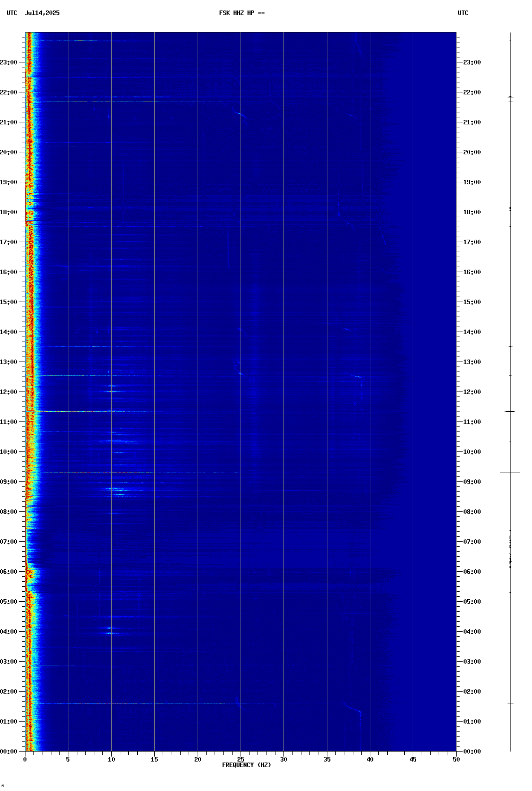This screenshot has height=791, width=532.
Task: Click the 45 Hz tick label
Action: 413,760
